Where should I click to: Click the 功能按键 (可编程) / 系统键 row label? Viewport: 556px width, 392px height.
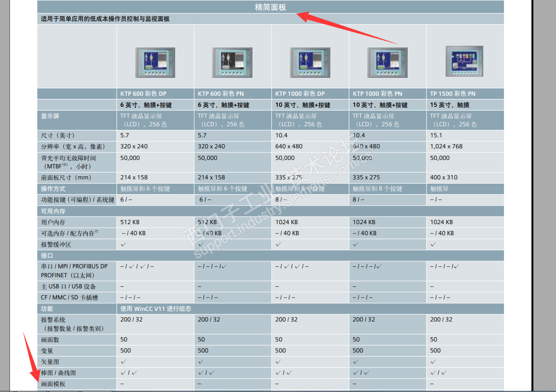78,200
